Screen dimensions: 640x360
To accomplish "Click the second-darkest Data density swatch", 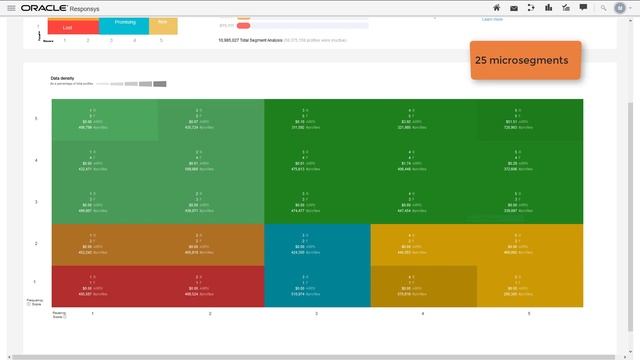I will pyautogui.click(x=145, y=84).
